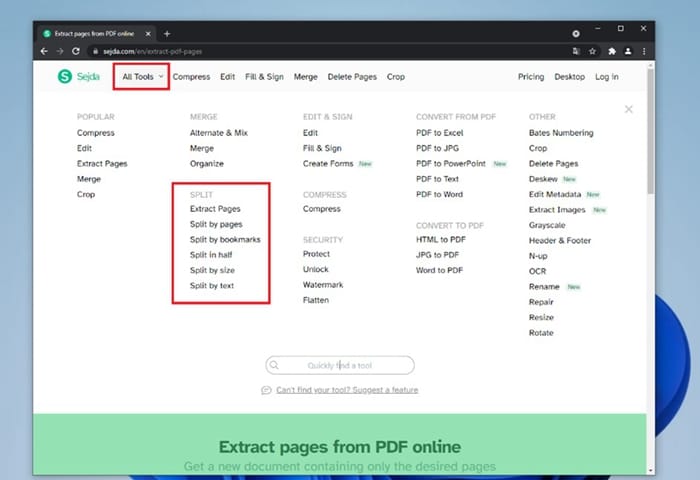Expand the All Tools dropdown
This screenshot has height=480, width=700.
[142, 77]
